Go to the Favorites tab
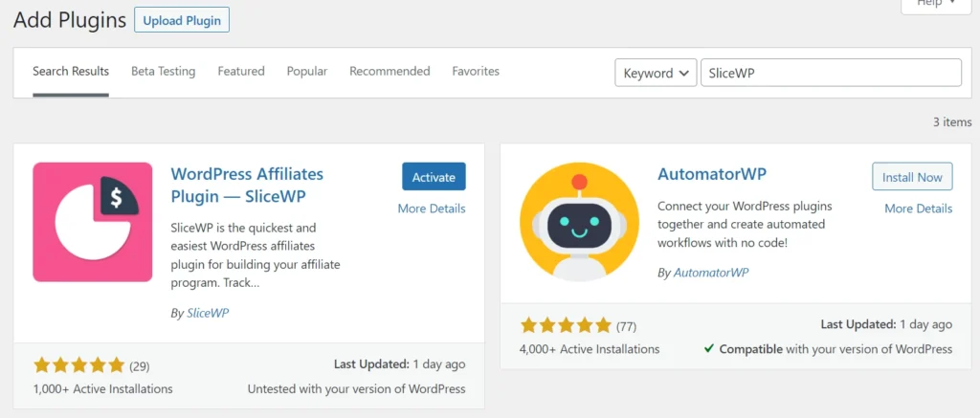Screen dimensions: 980x418 coord(476,72)
